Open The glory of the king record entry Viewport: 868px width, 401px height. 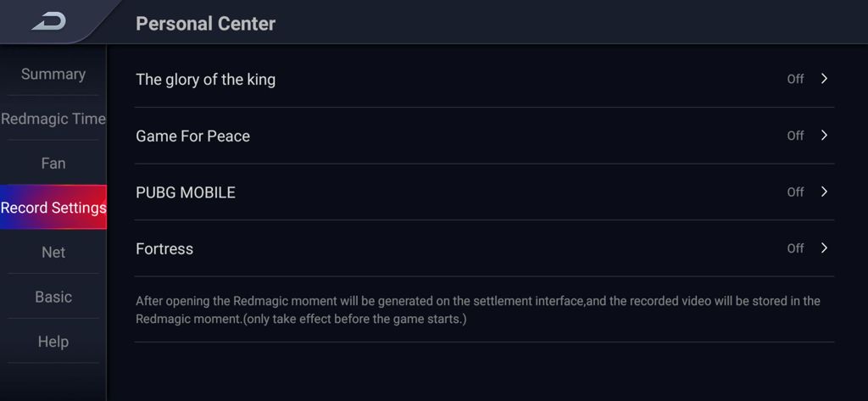[484, 79]
